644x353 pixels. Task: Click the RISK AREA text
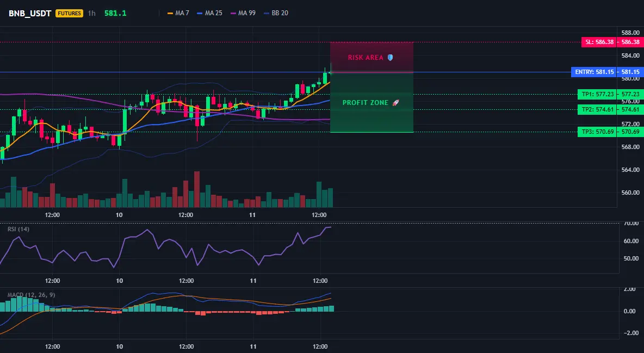(x=366, y=58)
